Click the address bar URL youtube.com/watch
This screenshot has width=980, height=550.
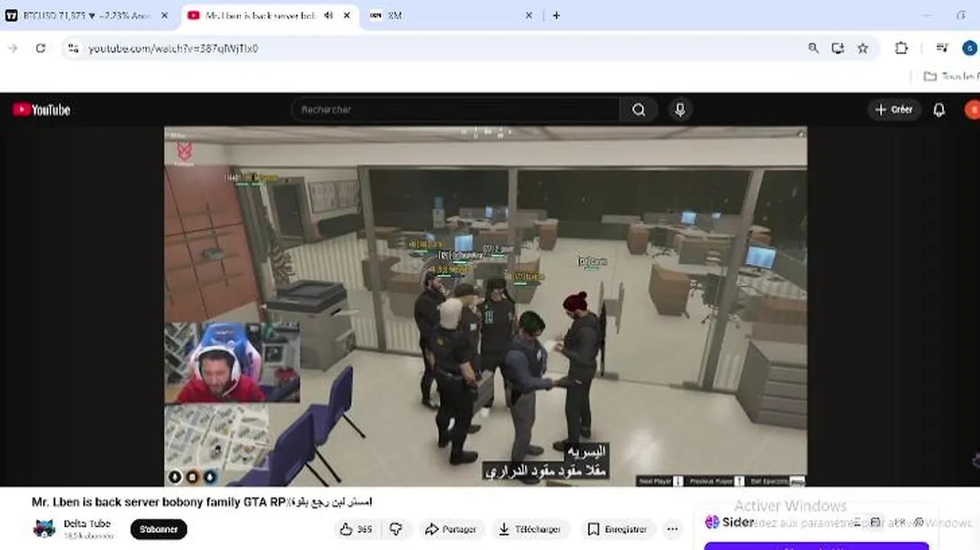pos(173,48)
